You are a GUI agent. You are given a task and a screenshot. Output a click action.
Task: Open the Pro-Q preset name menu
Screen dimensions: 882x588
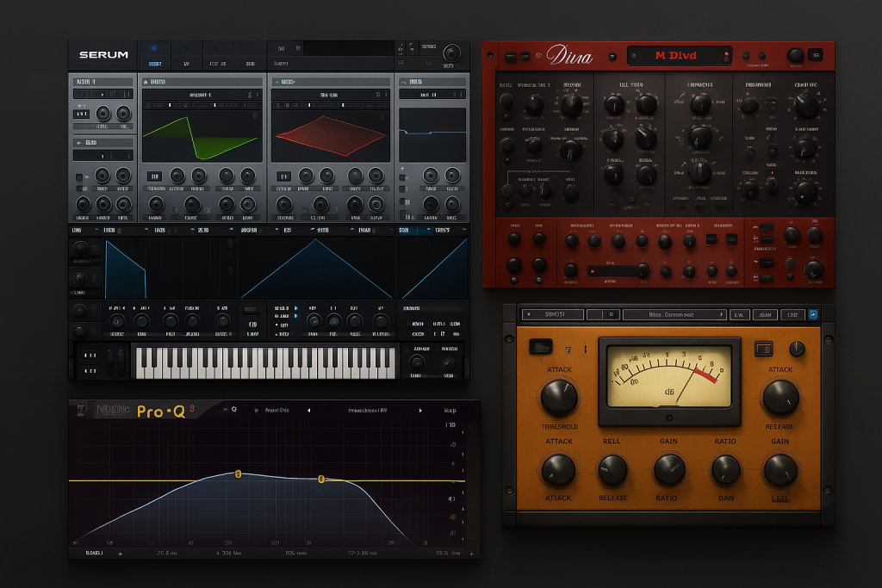coord(367,411)
